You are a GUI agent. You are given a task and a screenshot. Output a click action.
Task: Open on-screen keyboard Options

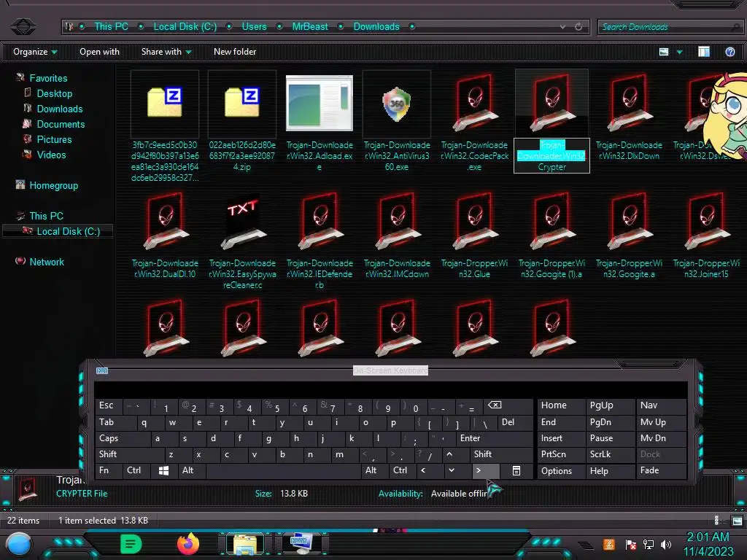[x=561, y=471]
